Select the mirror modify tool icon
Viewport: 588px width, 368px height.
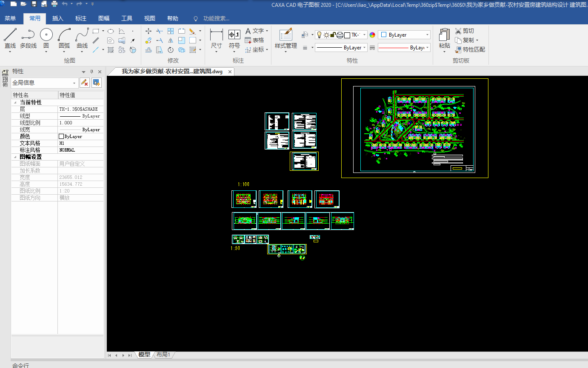point(171,40)
